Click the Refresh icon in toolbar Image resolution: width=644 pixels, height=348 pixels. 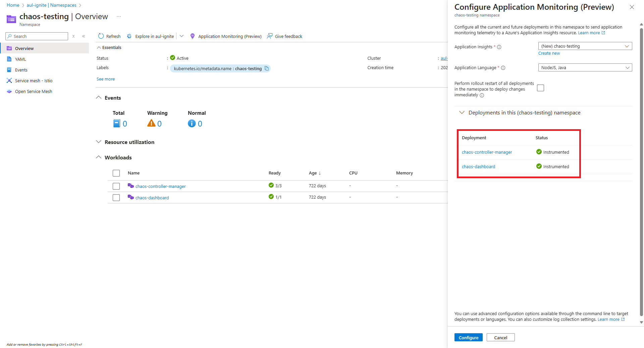coord(101,36)
